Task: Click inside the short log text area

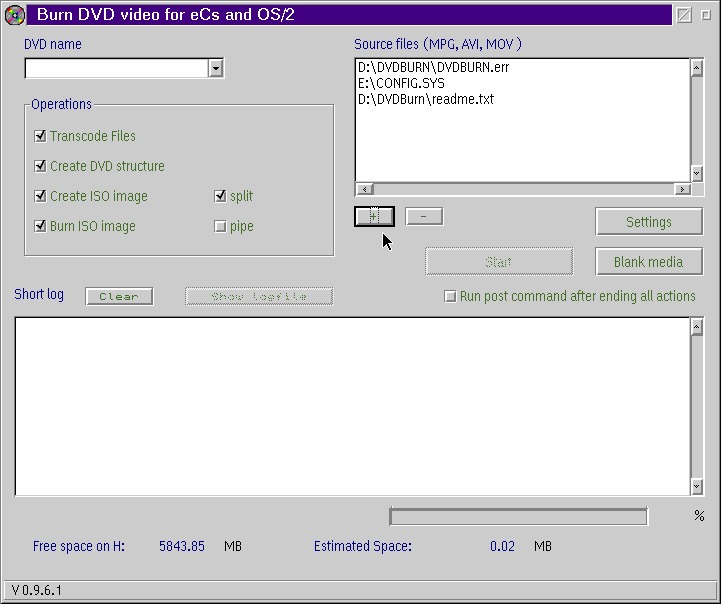Action: pyautogui.click(x=353, y=406)
